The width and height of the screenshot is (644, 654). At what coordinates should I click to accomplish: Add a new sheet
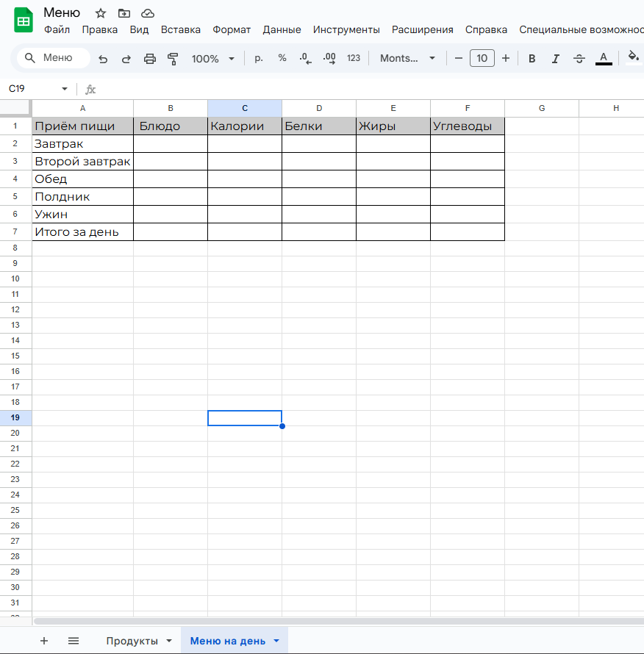pyautogui.click(x=44, y=641)
